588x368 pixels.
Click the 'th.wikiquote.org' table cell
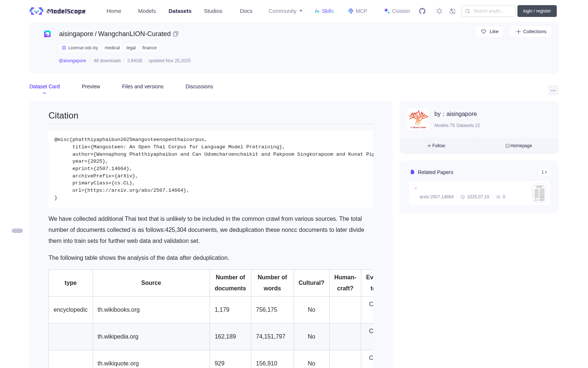pyautogui.click(x=151, y=359)
